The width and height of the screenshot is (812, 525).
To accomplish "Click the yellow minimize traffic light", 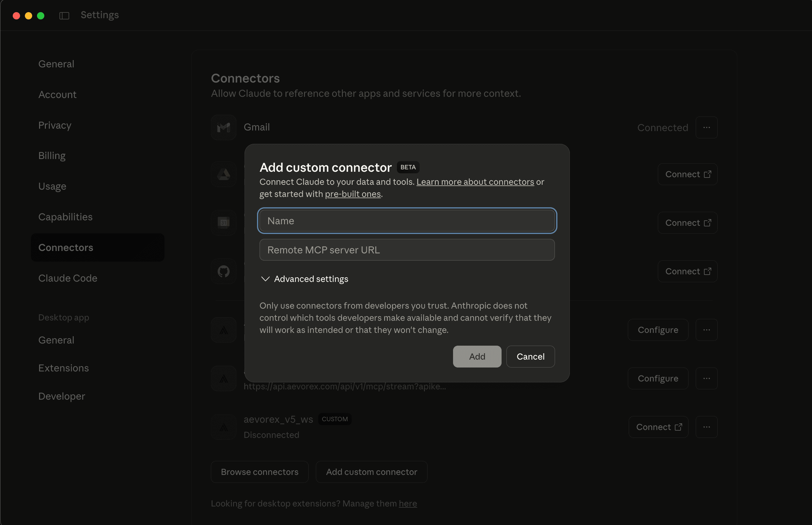I will (x=29, y=16).
